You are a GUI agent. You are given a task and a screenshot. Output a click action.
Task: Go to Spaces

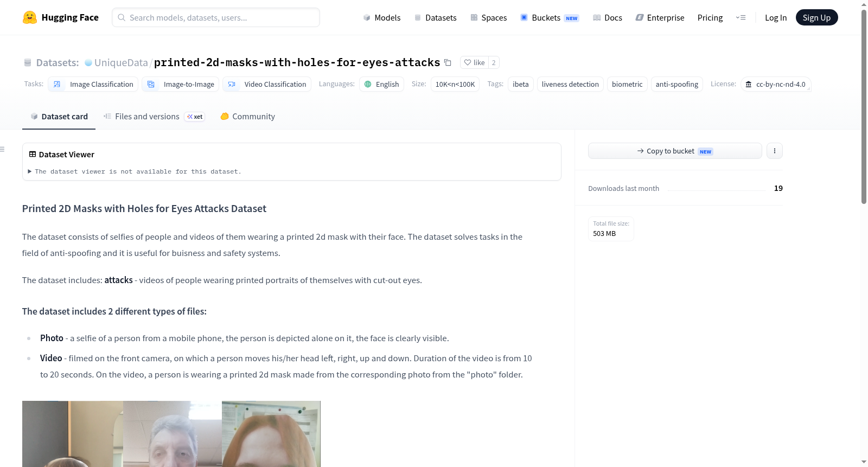coord(489,17)
